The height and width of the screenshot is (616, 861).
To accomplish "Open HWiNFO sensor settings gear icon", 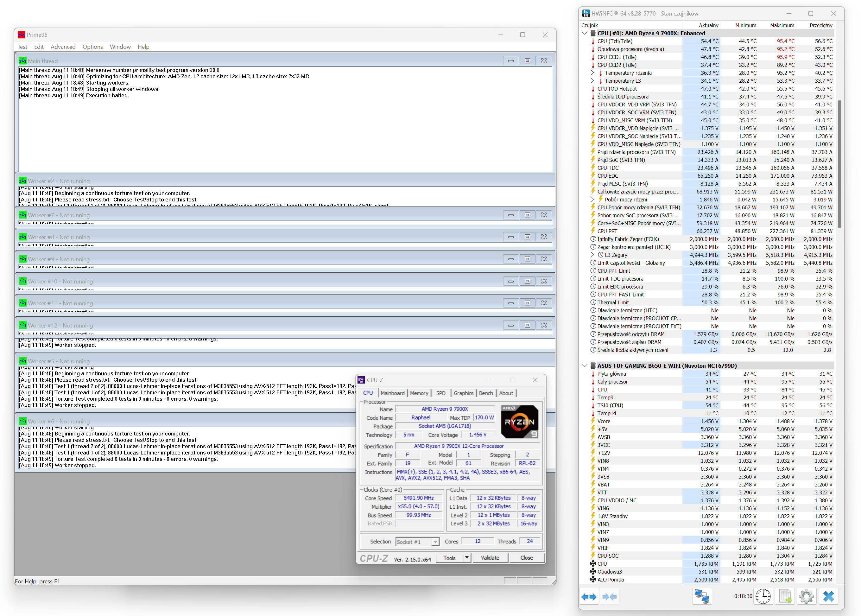I will click(807, 597).
